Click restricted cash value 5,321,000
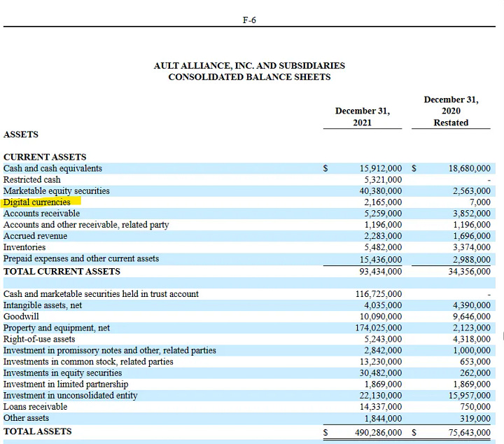The height and width of the screenshot is (444, 504). 383,180
